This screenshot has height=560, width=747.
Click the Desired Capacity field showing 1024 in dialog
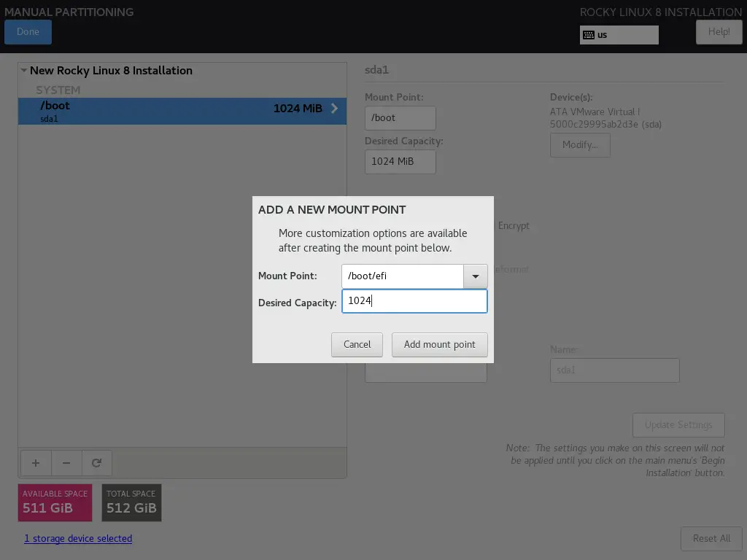tap(414, 301)
